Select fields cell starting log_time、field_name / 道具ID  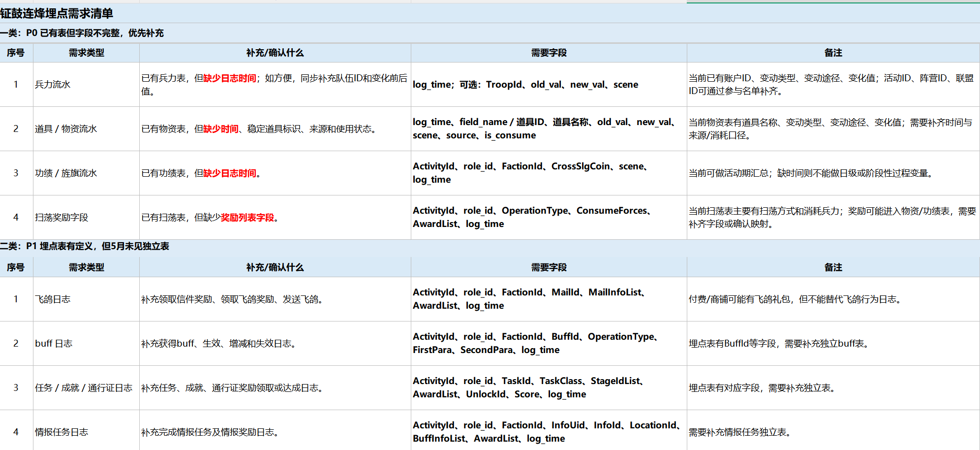tap(549, 129)
